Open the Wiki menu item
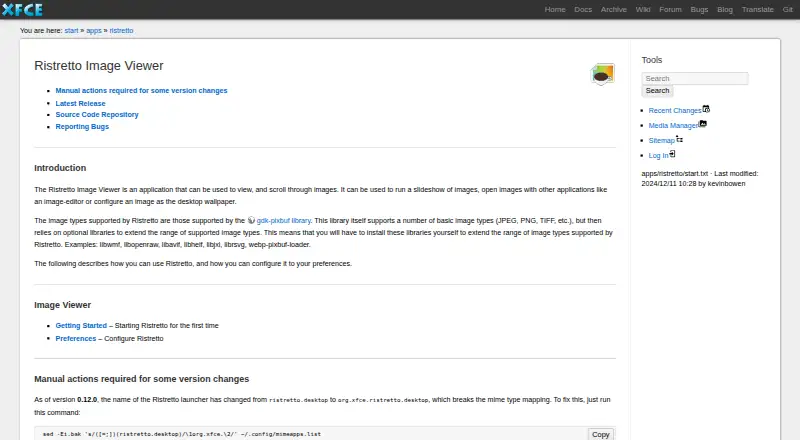The image size is (800, 440). (x=643, y=9)
